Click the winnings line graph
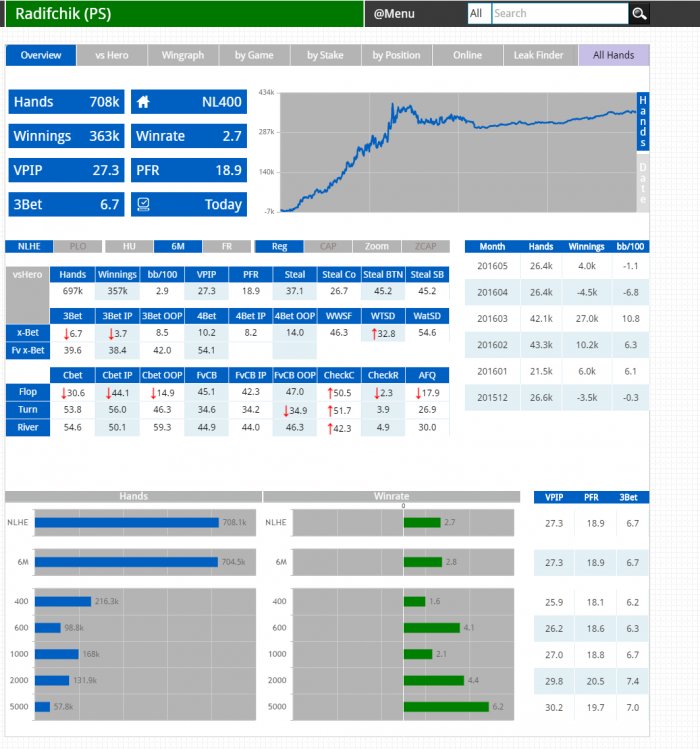 (458, 152)
